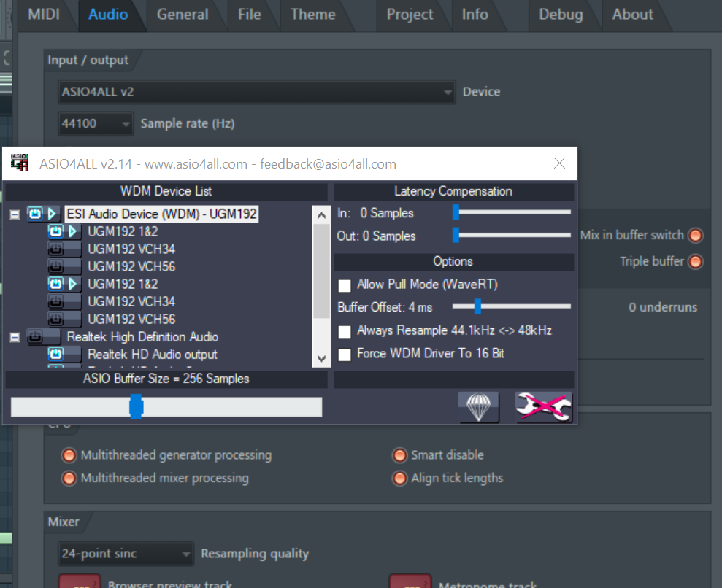Click play arrow beside ESI Audio Device
This screenshot has width=722, height=588.
[x=52, y=214]
